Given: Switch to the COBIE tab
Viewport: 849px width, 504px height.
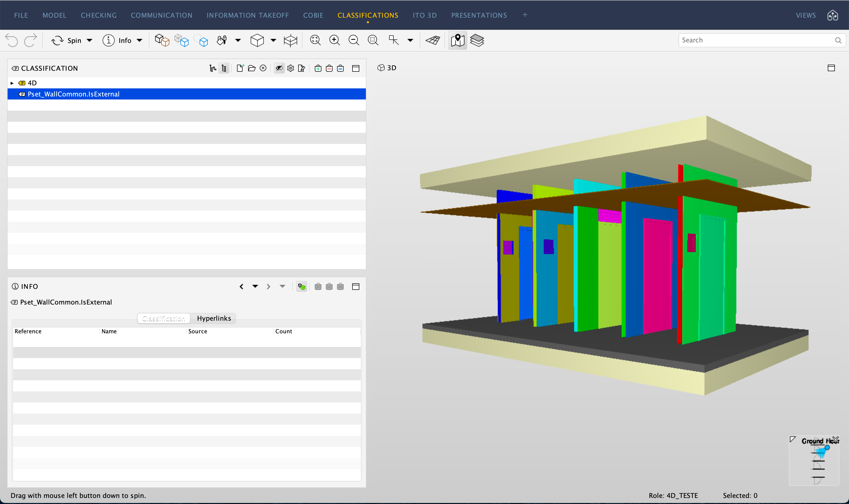Looking at the screenshot, I should click(x=313, y=15).
